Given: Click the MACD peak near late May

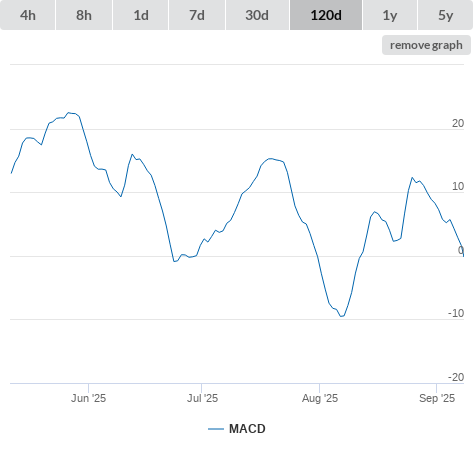Looking at the screenshot, I should point(69,113).
